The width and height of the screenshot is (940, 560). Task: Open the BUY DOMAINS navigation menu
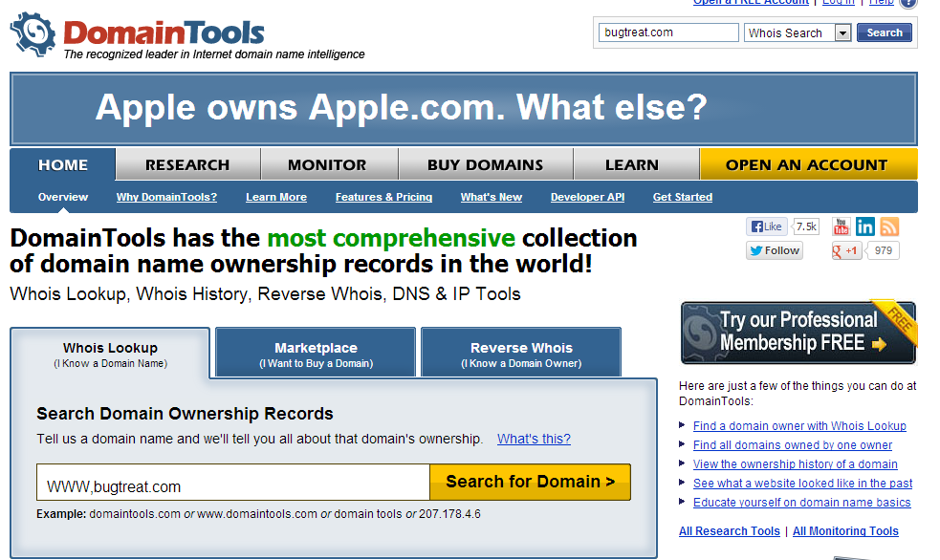(485, 164)
